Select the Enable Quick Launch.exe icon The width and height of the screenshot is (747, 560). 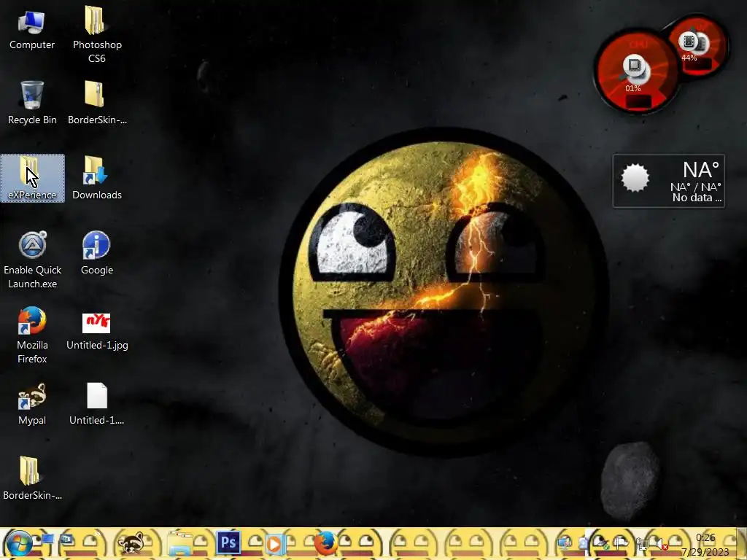pos(32,260)
